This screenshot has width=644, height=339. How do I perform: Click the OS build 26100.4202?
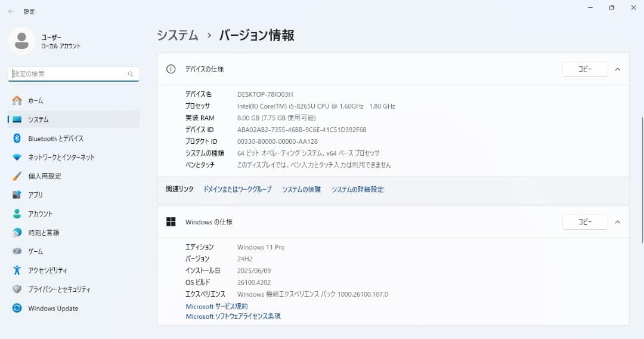coord(254,282)
